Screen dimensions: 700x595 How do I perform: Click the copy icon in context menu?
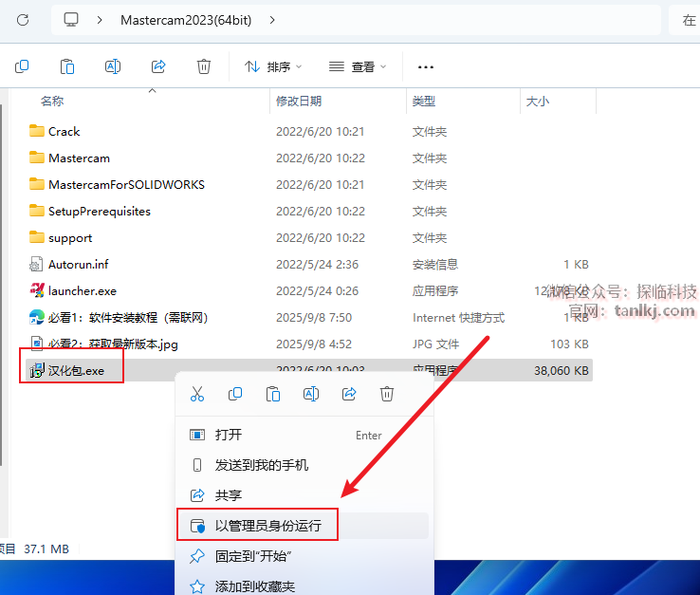tap(235, 394)
